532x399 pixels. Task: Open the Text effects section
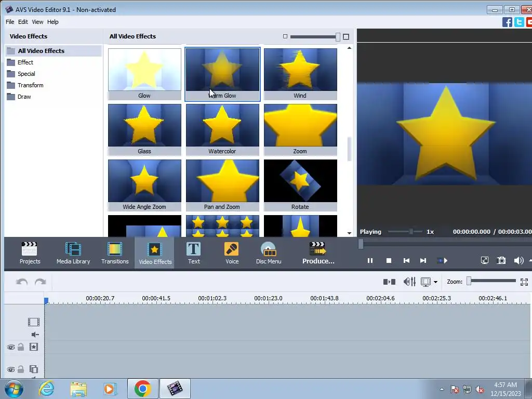coord(194,253)
